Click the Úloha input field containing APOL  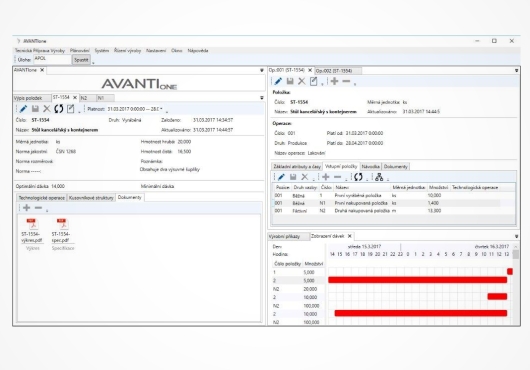[52, 59]
